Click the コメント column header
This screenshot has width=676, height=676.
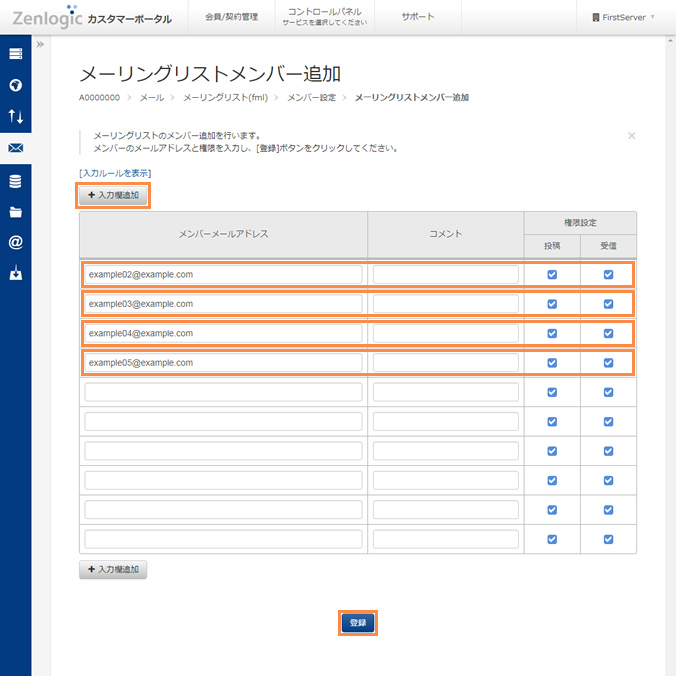446,234
